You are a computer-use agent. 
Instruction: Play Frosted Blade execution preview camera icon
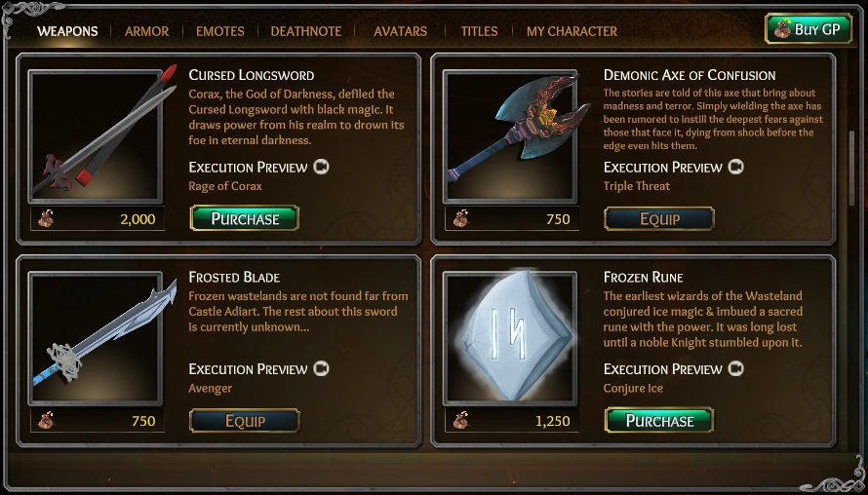(321, 368)
